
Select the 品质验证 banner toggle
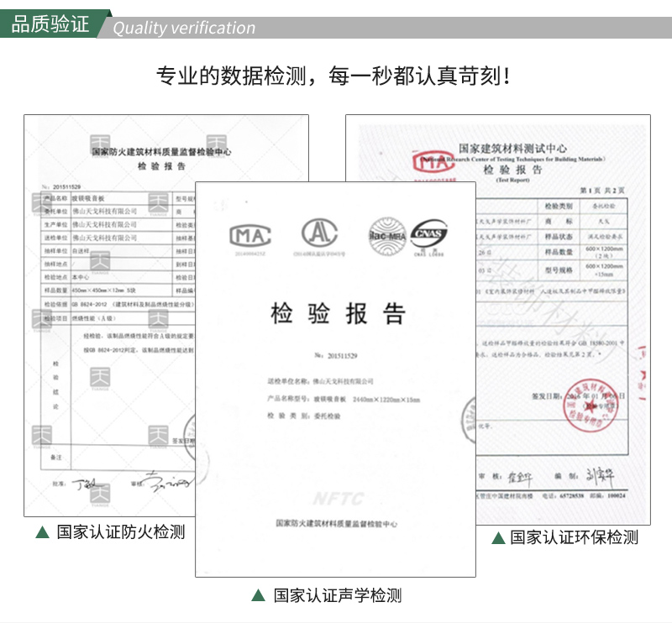tap(50, 26)
